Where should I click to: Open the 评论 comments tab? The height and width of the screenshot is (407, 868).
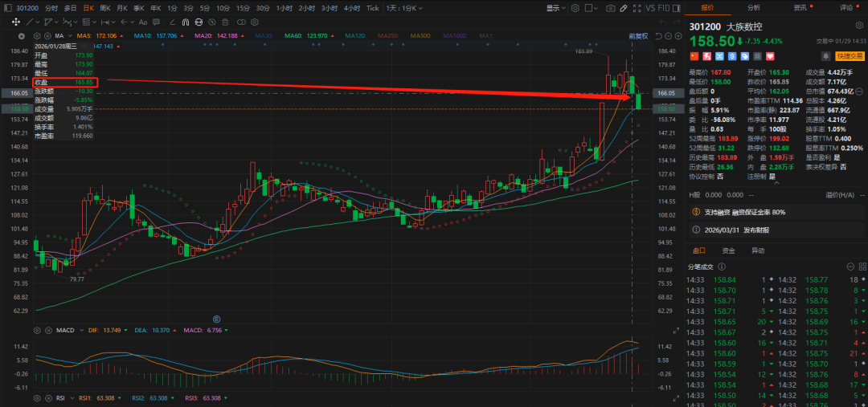point(846,8)
